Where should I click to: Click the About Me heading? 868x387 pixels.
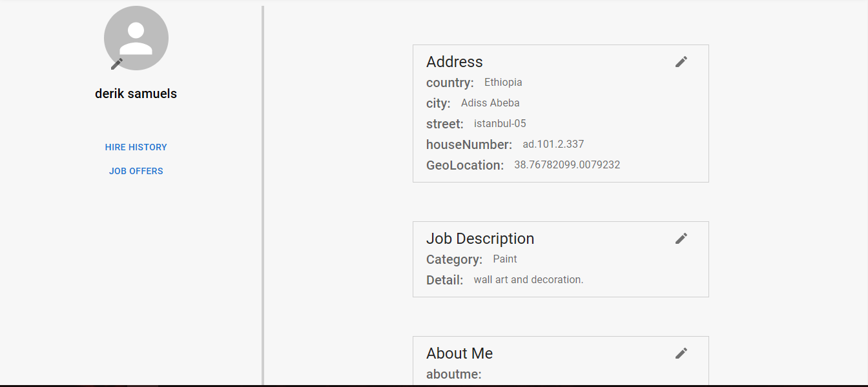tap(459, 353)
